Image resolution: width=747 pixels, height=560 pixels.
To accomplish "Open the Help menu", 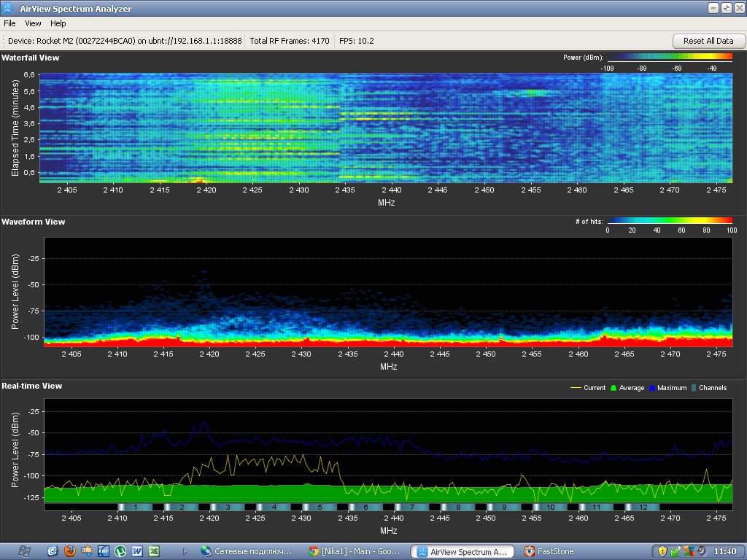I will 58,23.
